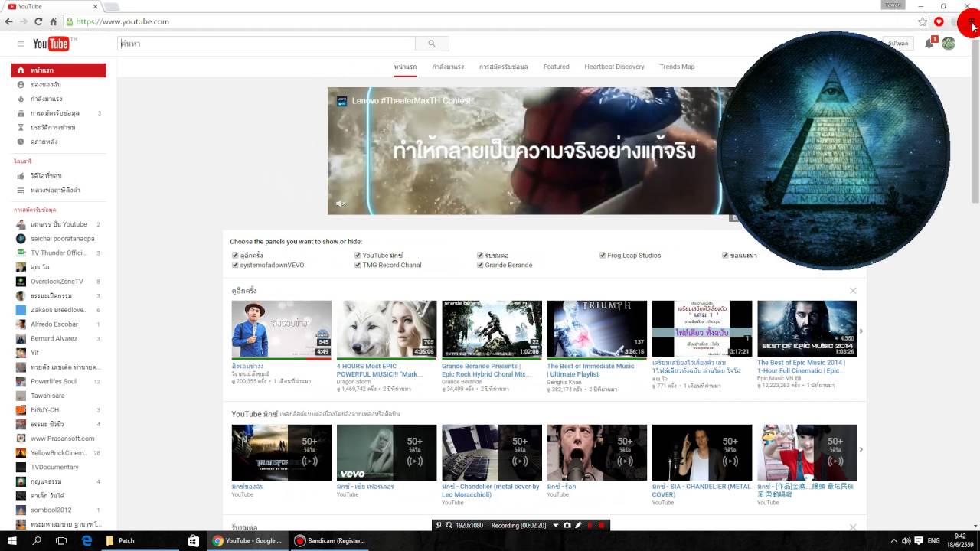
Task: Open Task View on the taskbar
Action: [61, 540]
